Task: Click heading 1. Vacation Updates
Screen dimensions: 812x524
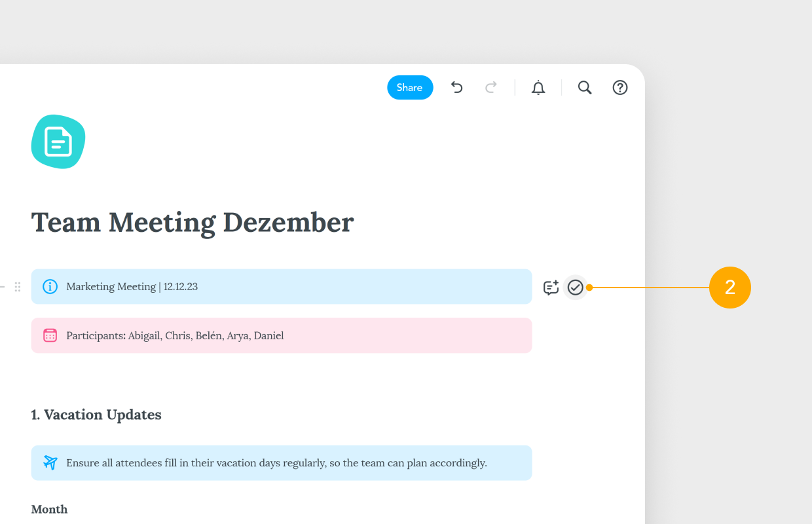Action: (96, 415)
